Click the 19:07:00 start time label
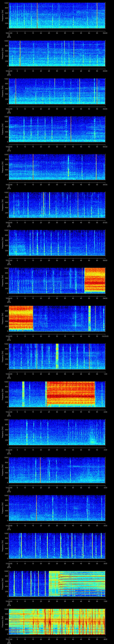Viewport: 114px width, 644px height. pos(9,639)
